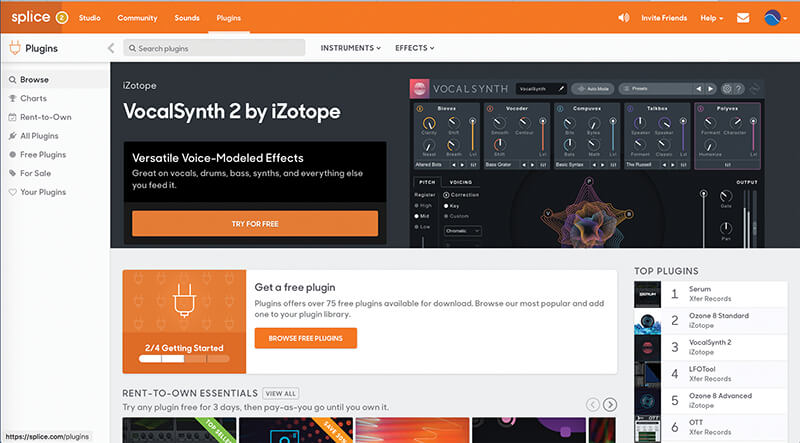The height and width of the screenshot is (443, 800).
Task: Go to previous VocalSynth preset arrow
Action: 698,89
